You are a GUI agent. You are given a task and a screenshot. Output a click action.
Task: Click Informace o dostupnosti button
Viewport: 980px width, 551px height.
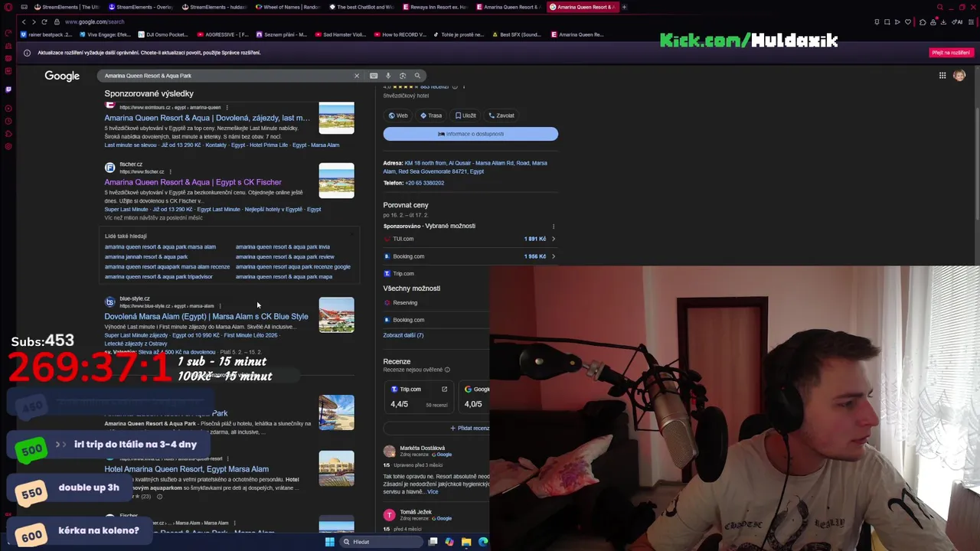pos(471,134)
